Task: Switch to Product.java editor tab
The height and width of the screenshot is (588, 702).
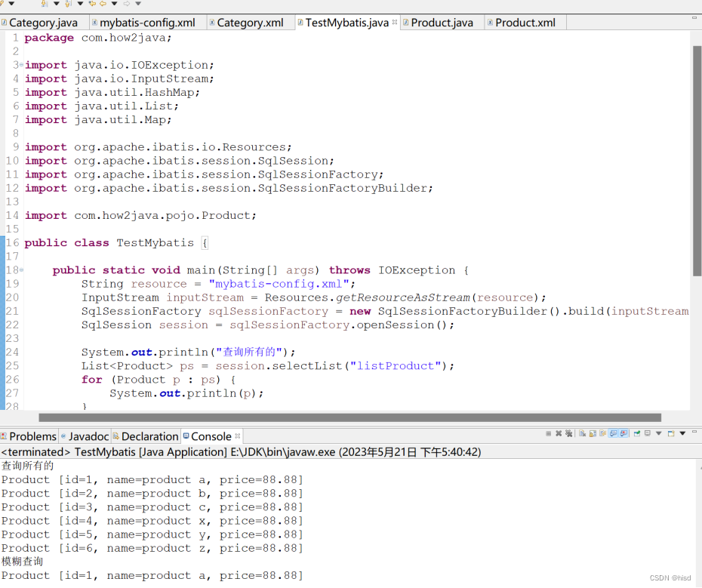Action: [x=442, y=23]
